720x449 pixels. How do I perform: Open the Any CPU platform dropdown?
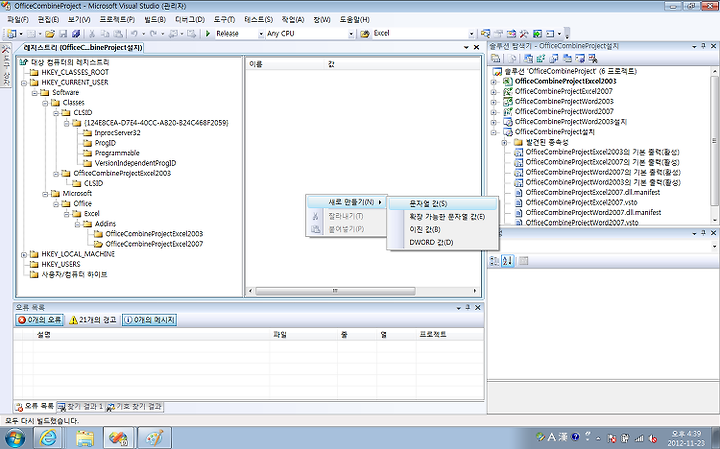point(351,34)
